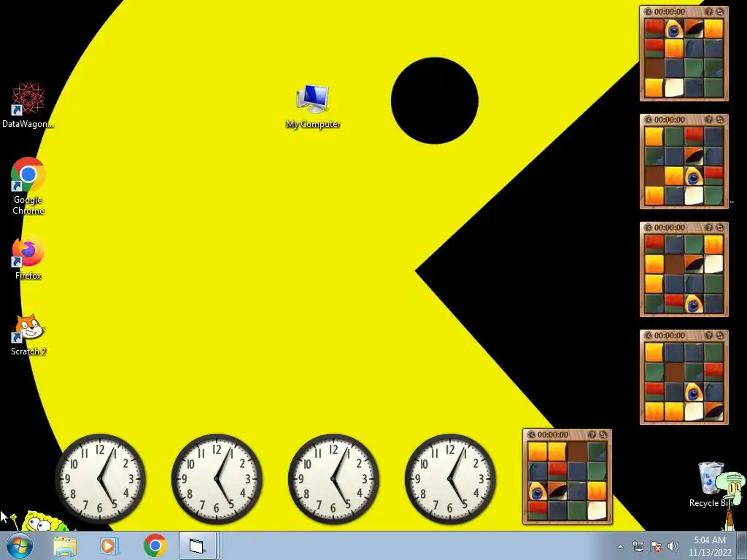Screen dimensions: 747x560
Task: Click the active window taskbar button
Action: (197, 545)
